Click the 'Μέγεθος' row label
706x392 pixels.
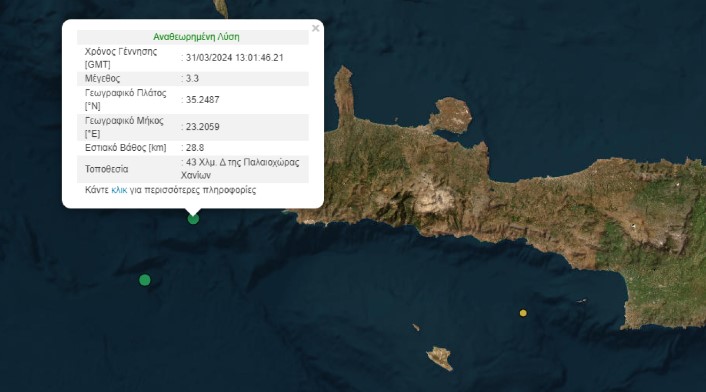(103, 78)
